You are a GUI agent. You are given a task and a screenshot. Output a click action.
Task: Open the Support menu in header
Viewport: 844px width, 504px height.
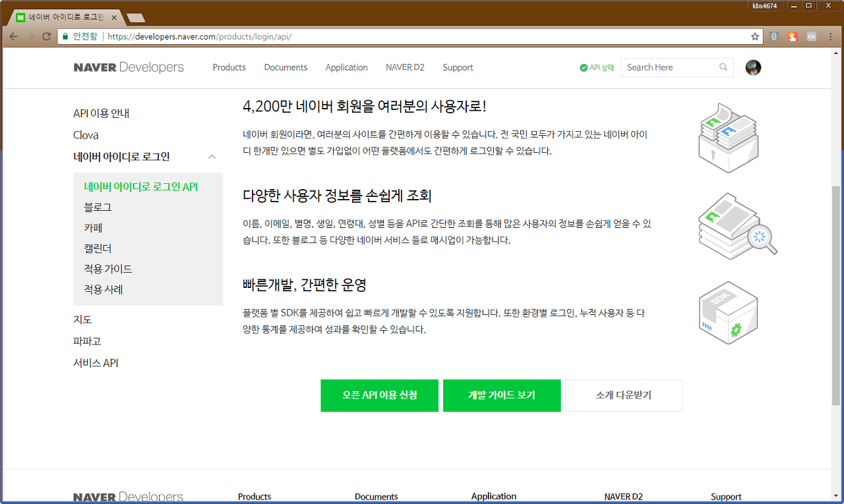tap(458, 67)
